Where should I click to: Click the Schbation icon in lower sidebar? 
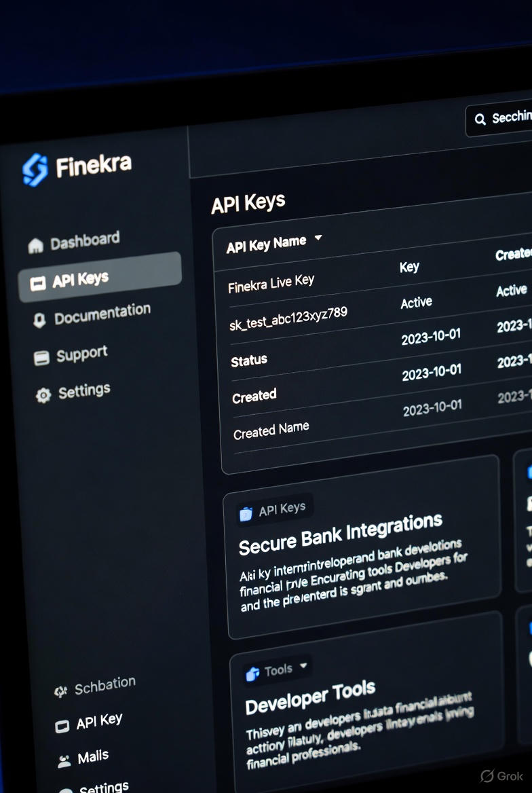(60, 691)
